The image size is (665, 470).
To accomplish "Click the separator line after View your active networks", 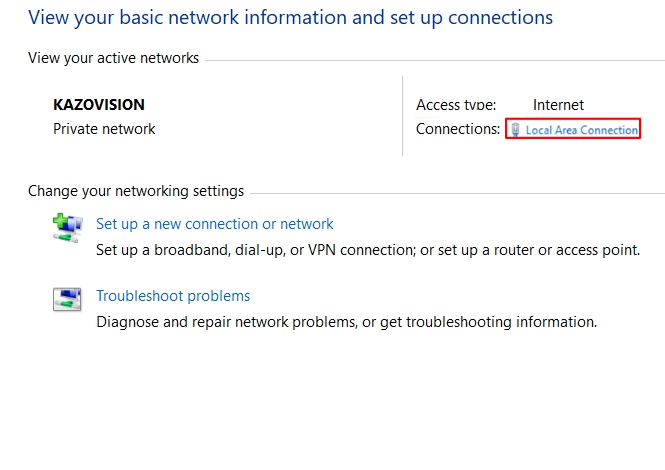I will pyautogui.click(x=430, y=59).
